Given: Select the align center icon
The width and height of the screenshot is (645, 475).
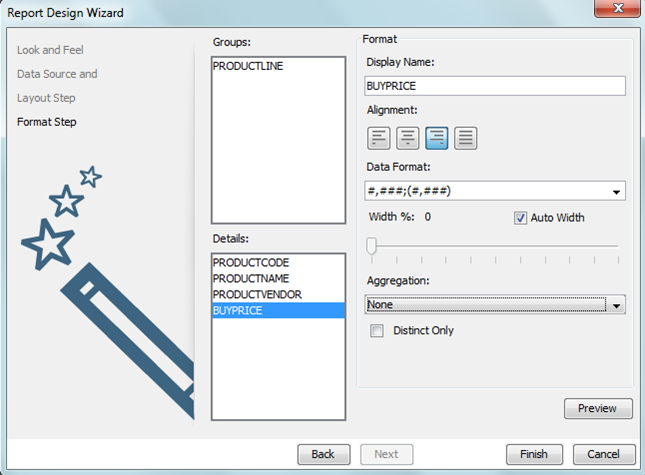Looking at the screenshot, I should [408, 139].
